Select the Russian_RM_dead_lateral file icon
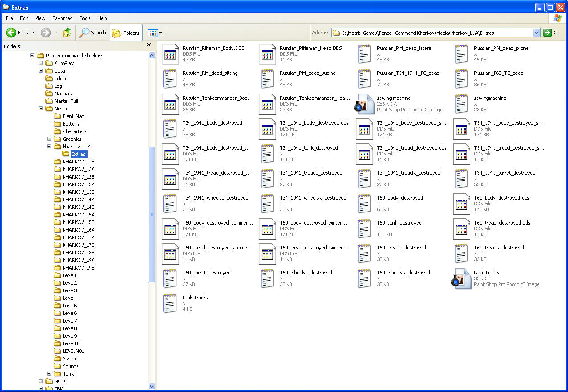 (x=364, y=54)
